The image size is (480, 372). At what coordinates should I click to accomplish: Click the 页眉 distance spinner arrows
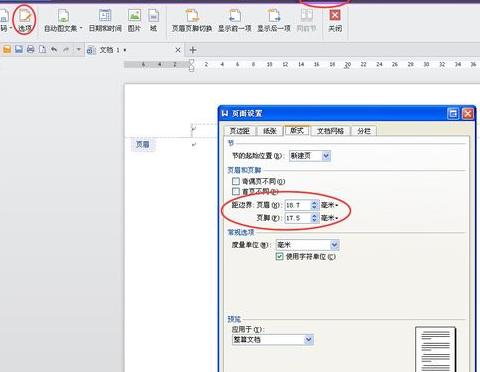[x=314, y=205]
